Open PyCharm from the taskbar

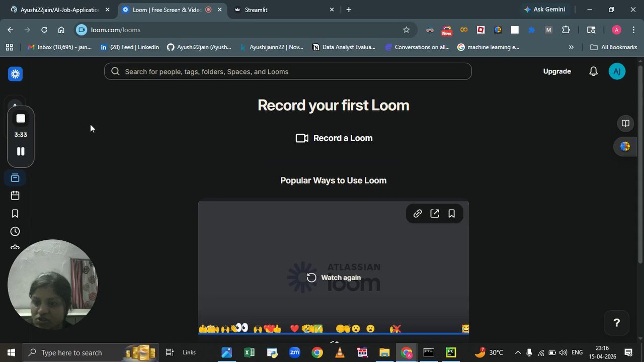451,352
